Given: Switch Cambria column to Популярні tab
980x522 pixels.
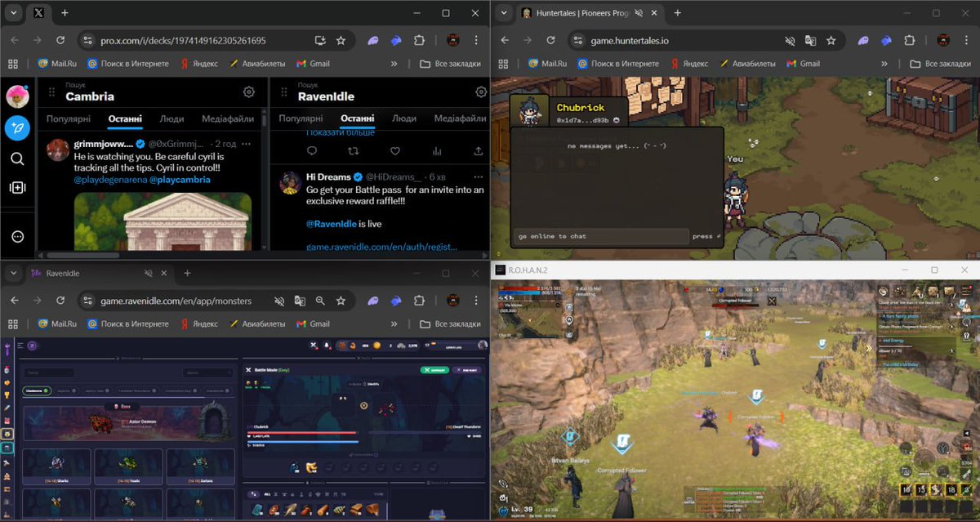Looking at the screenshot, I should pyautogui.click(x=68, y=118).
